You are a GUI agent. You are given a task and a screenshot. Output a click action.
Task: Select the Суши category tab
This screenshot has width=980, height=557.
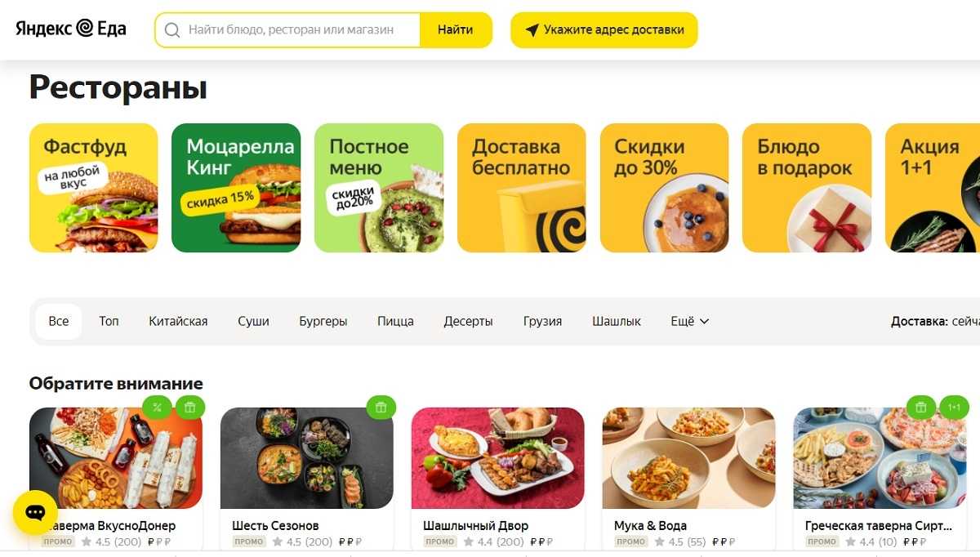[253, 321]
